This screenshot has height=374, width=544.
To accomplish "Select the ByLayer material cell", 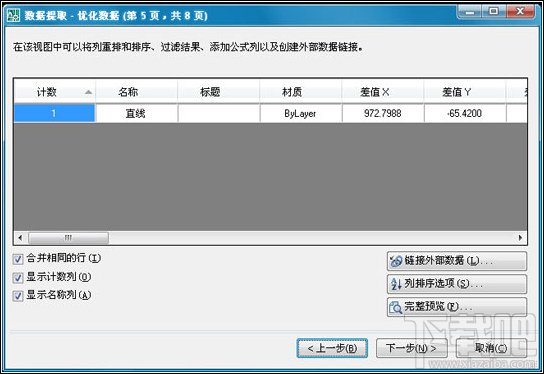I will pos(300,113).
